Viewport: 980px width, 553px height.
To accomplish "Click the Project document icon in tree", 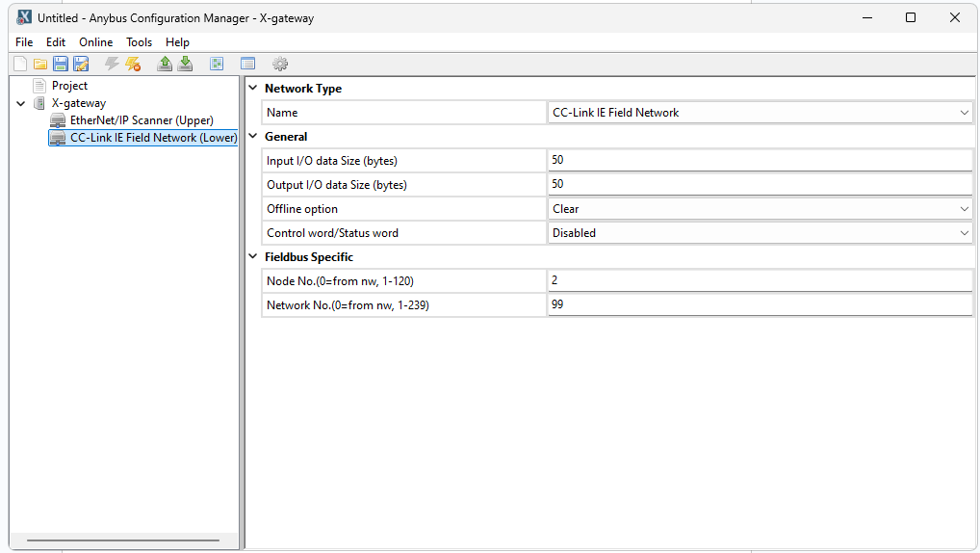I will pyautogui.click(x=39, y=86).
